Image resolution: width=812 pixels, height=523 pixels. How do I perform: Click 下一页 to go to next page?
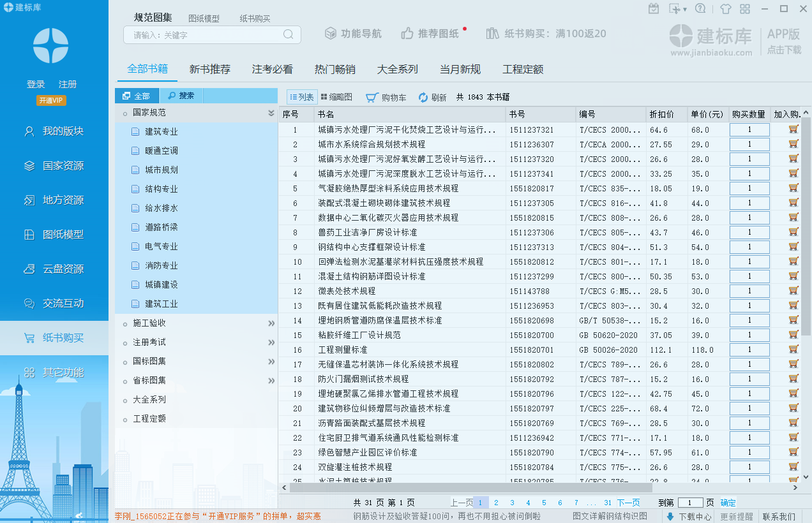[x=628, y=503]
